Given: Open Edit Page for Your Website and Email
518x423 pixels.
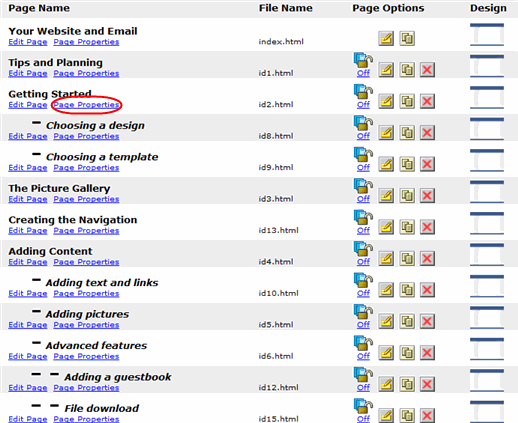Looking at the screenshot, I should 28,42.
